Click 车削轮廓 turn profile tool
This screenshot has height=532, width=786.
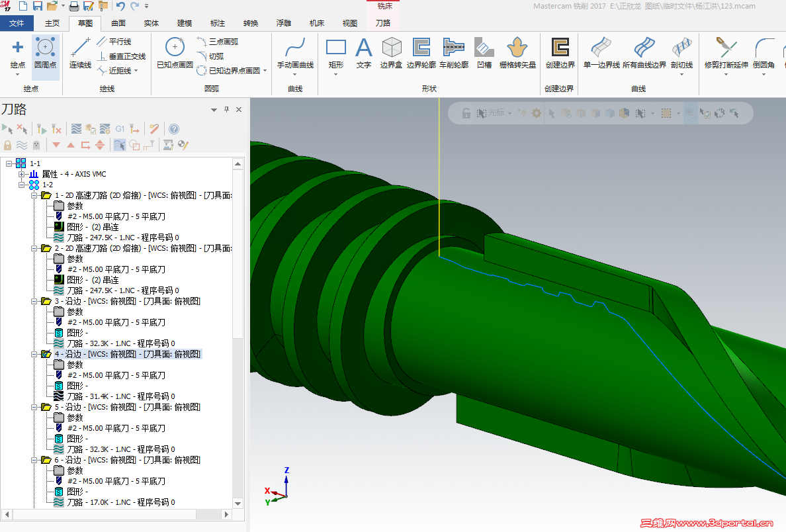pos(454,54)
